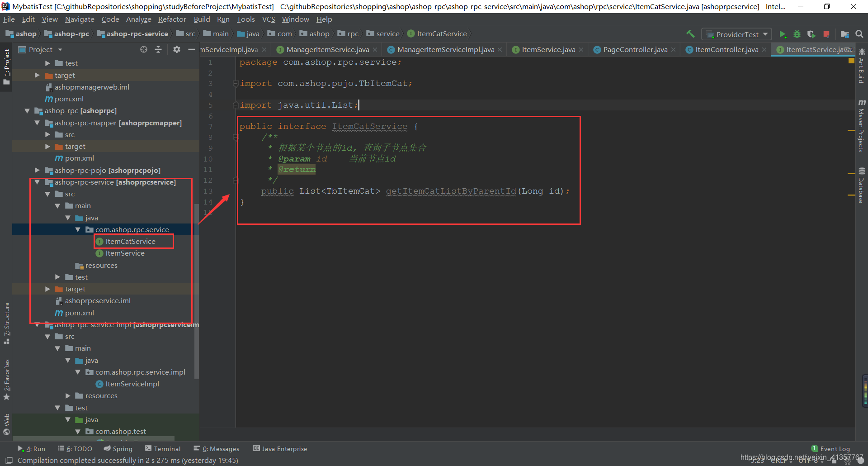The width and height of the screenshot is (868, 466).
Task: Show hidden editor tabs dropdown
Action: point(848,50)
